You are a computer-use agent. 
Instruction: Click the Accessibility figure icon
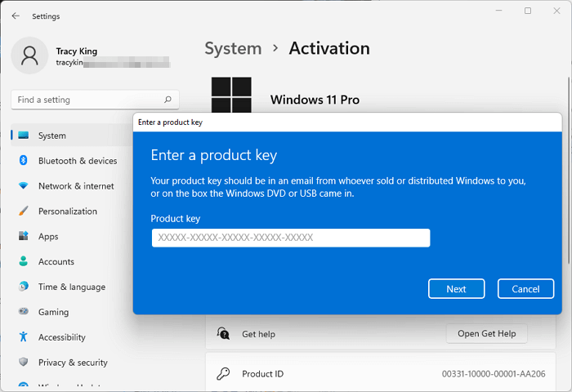coord(24,336)
